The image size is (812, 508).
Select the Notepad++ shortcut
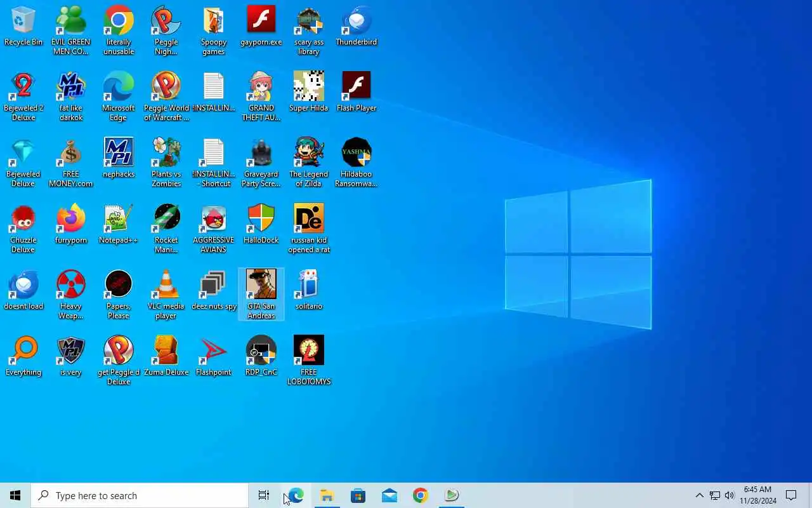[x=119, y=225]
